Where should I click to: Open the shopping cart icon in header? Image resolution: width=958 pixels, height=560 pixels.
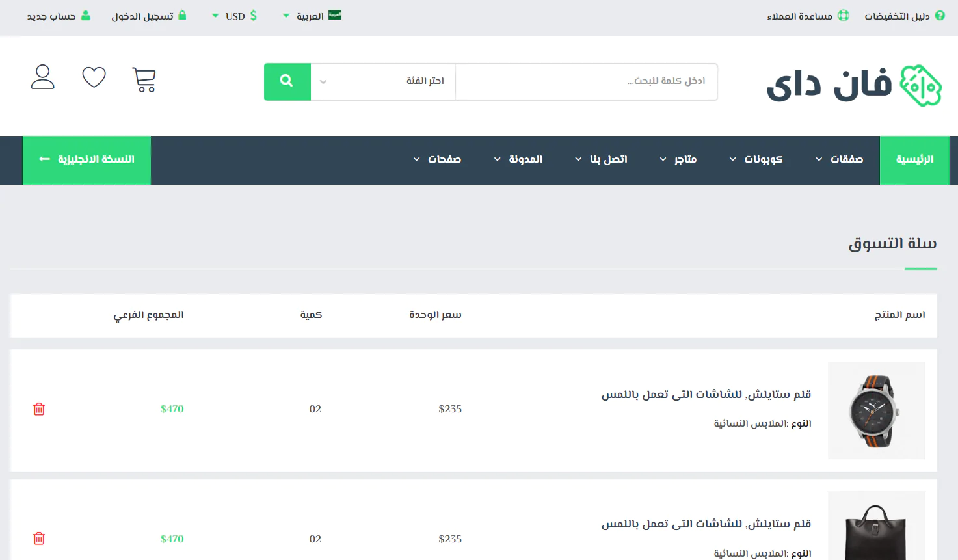(144, 79)
